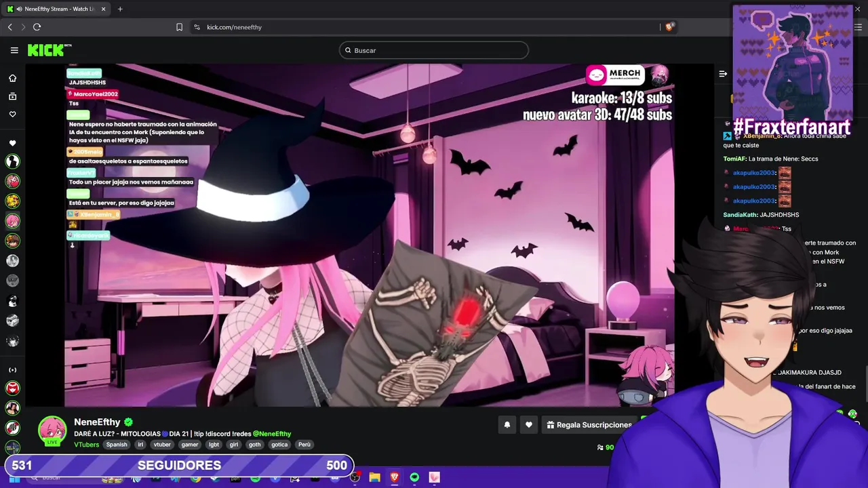The width and height of the screenshot is (868, 488).
Task: Open the @NeneEfthy mention link
Action: pos(272,434)
